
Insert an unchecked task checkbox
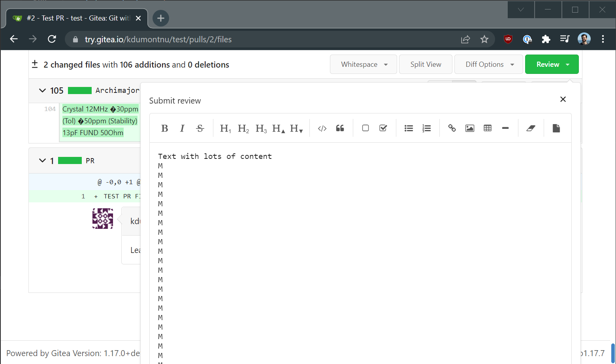[365, 128]
